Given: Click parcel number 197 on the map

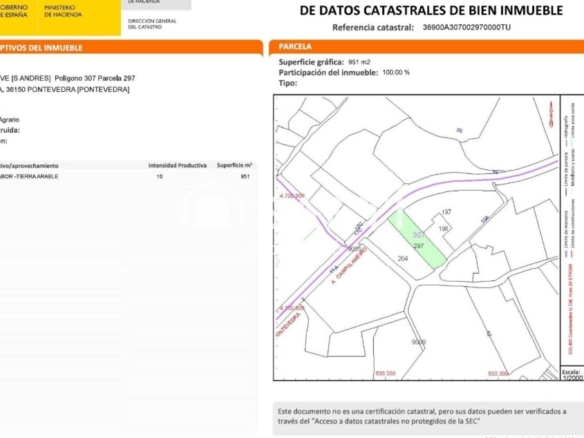Looking at the screenshot, I should [x=446, y=212].
